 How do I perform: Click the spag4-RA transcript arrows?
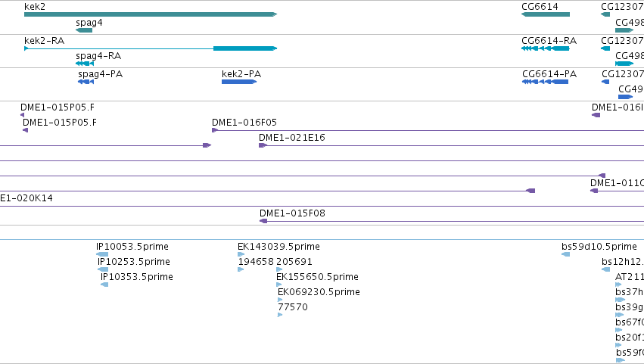(x=85, y=64)
